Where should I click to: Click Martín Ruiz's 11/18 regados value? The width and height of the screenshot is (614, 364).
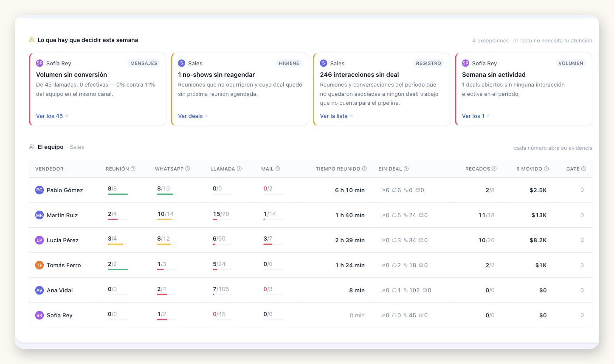[x=486, y=215]
